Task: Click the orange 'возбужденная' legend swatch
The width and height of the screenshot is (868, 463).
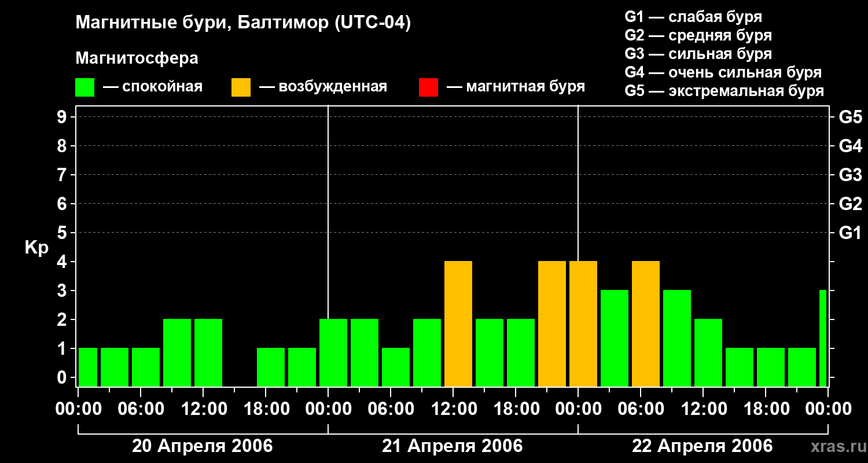Action: coord(241,87)
